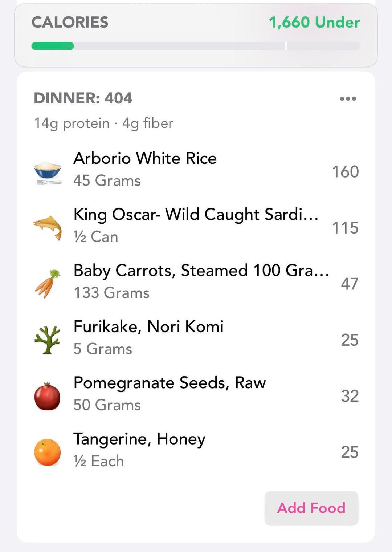Tap the rice bowl icon
Viewport: 392px width, 552px height.
pos(48,171)
